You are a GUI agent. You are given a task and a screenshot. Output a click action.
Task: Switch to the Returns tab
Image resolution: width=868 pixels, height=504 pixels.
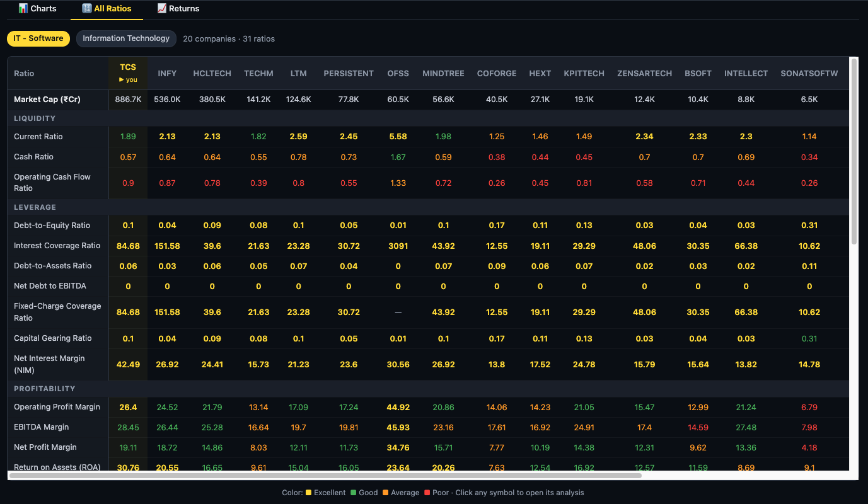tap(178, 8)
